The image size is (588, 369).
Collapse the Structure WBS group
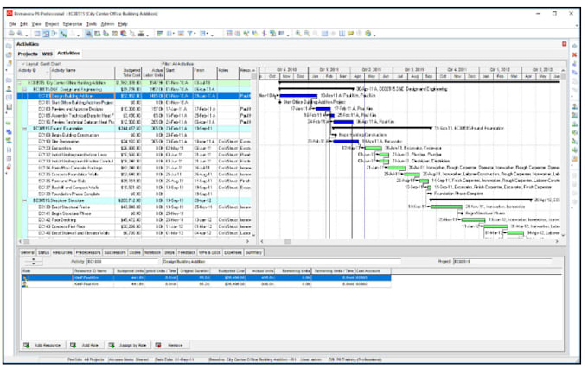pos(25,200)
